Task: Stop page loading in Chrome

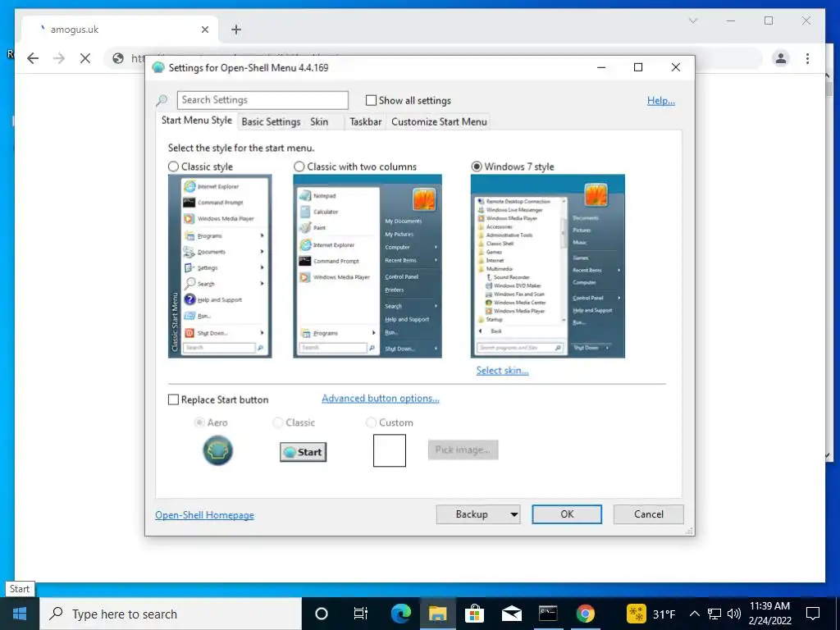Action: [x=85, y=58]
